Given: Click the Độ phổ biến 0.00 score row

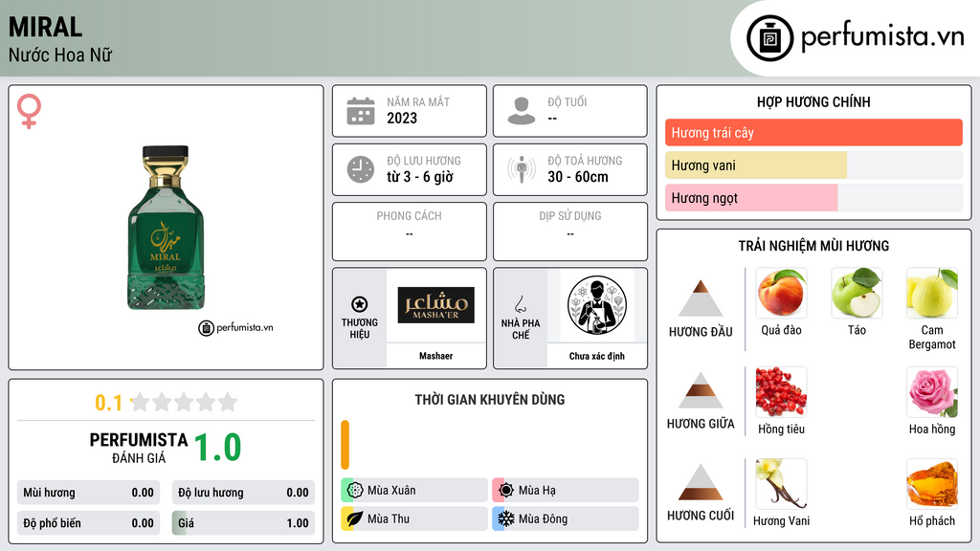Looking at the screenshot, I should tap(88, 523).
